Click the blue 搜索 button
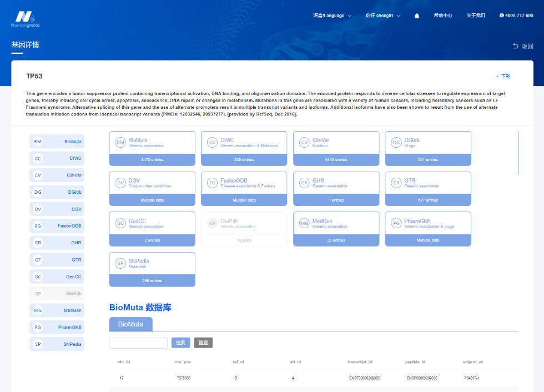This screenshot has height=392, width=544. (x=180, y=343)
